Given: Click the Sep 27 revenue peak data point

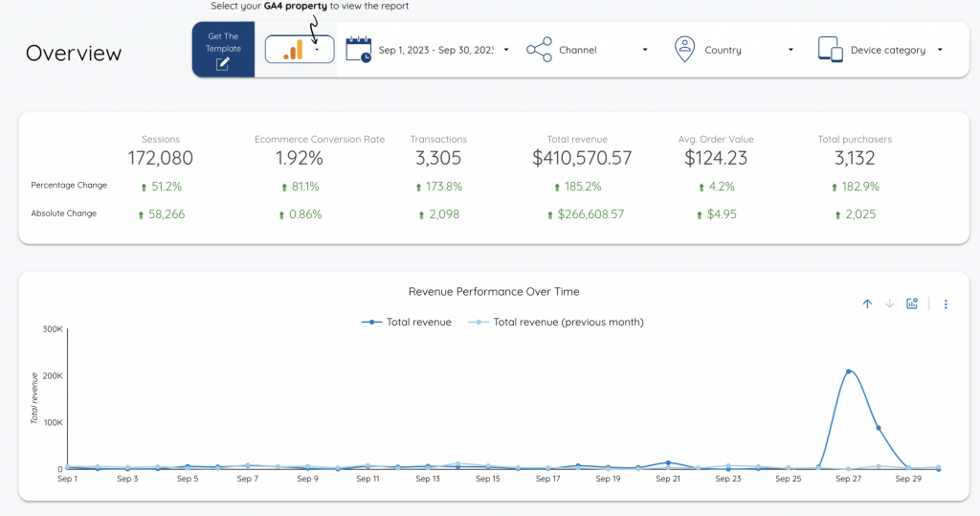Looking at the screenshot, I should pyautogui.click(x=848, y=371).
